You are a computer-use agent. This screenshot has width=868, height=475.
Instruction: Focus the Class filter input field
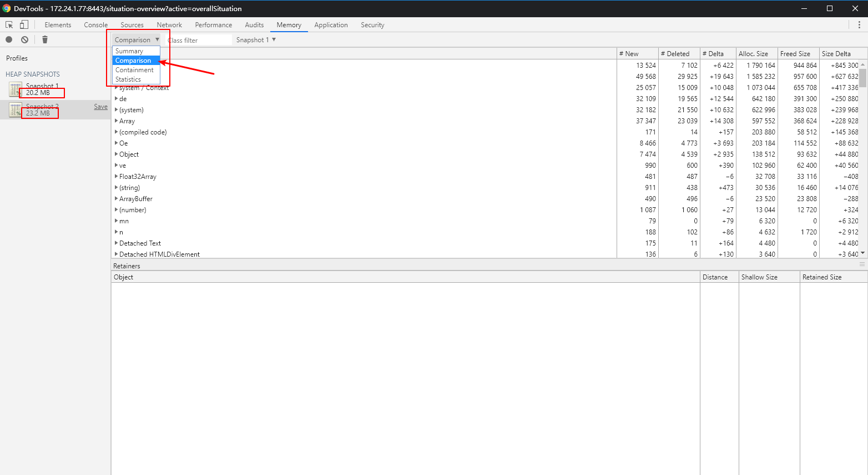[x=199, y=40]
